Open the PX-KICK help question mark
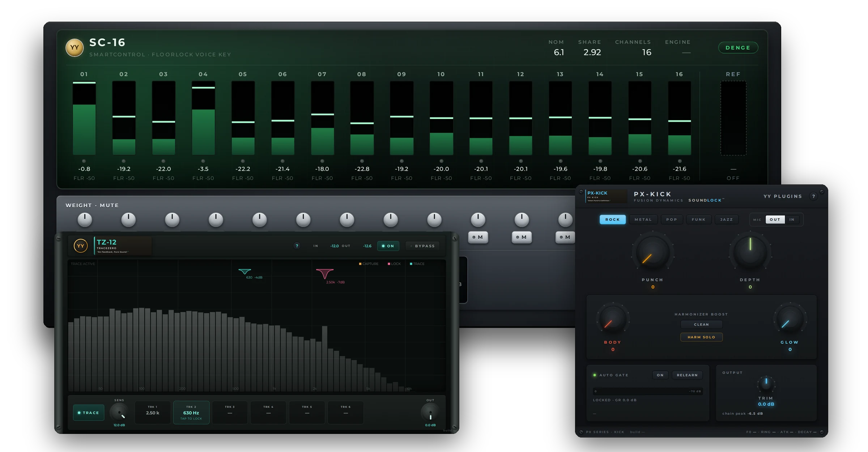The image size is (868, 452). (813, 196)
